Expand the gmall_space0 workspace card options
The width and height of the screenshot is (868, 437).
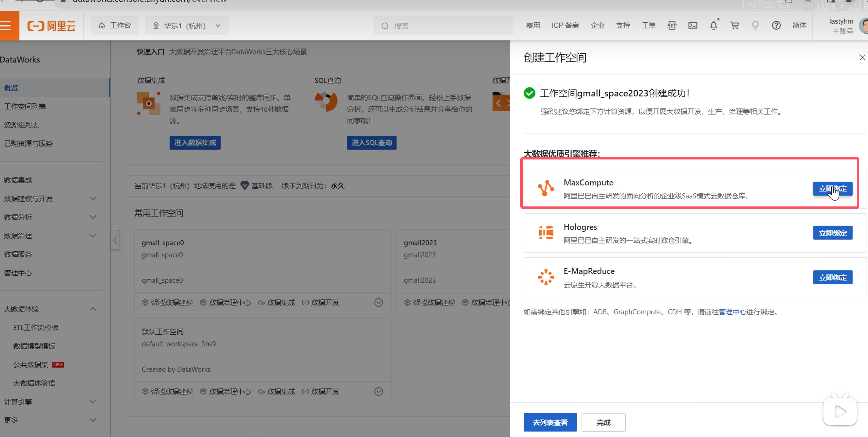(x=378, y=302)
